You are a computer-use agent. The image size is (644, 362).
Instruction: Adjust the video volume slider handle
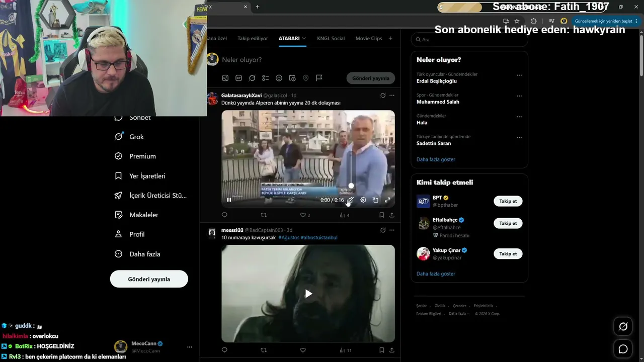click(x=351, y=186)
